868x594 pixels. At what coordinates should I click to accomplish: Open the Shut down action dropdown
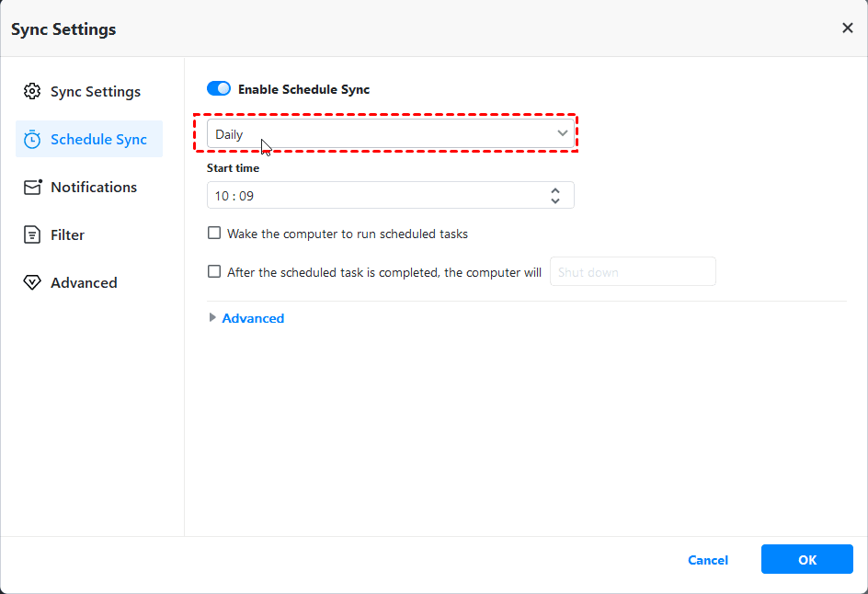[632, 272]
